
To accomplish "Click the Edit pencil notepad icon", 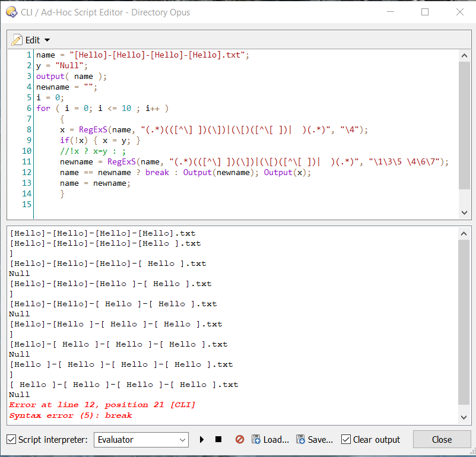I will click(17, 40).
